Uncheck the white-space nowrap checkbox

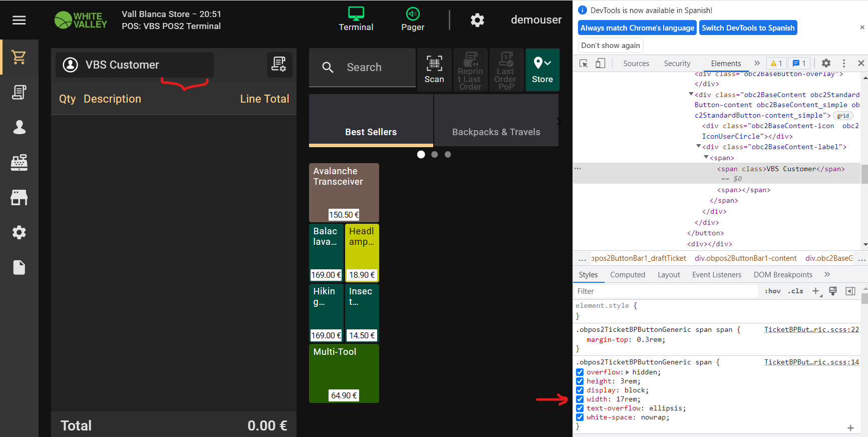pyautogui.click(x=580, y=417)
